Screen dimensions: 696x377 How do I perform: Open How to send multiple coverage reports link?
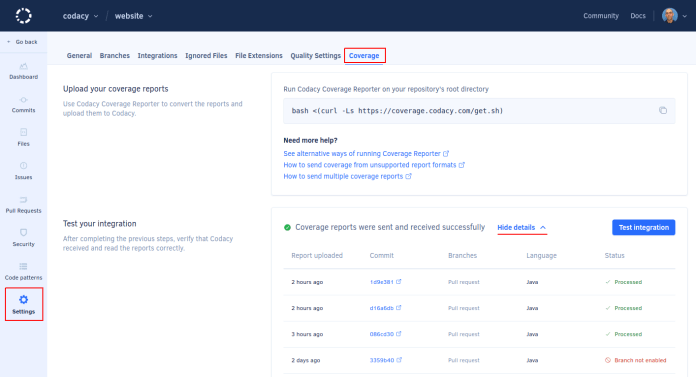coord(348,176)
